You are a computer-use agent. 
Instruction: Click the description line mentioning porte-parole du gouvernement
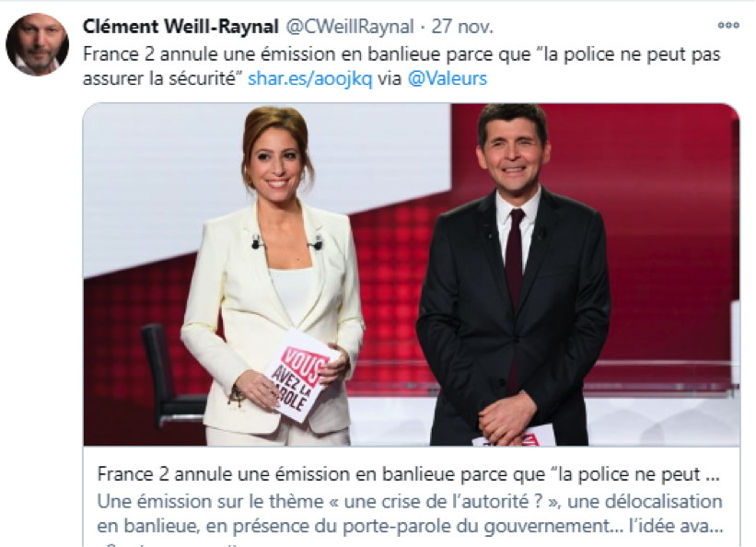click(410, 526)
